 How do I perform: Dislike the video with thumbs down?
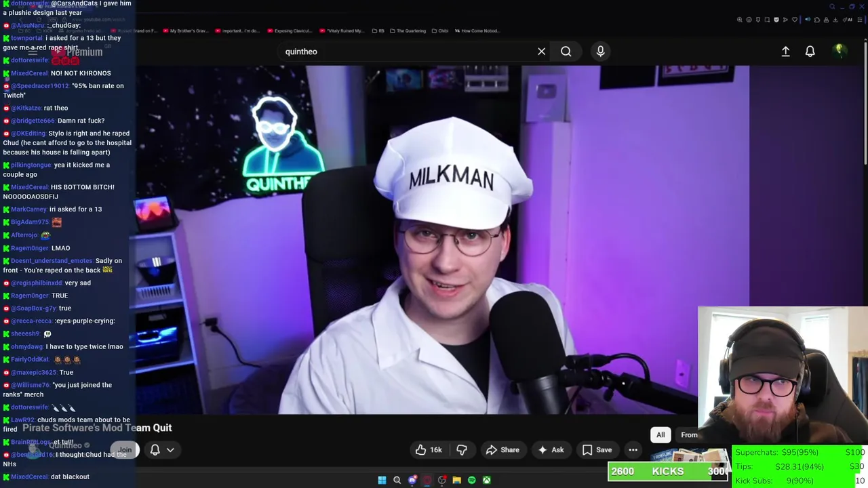[x=462, y=450]
